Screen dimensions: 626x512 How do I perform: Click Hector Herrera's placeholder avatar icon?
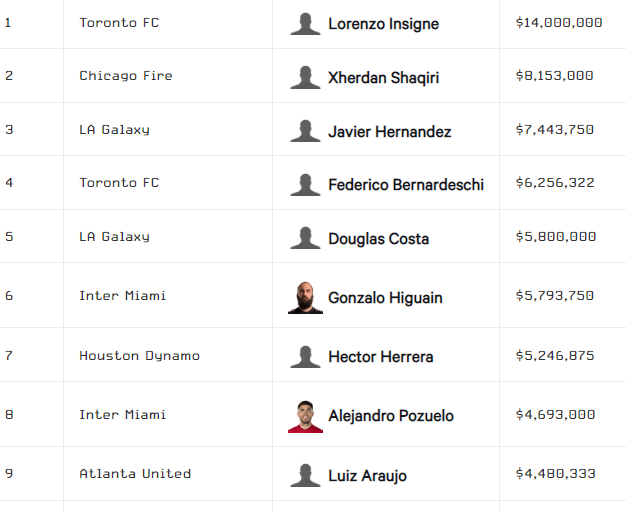(305, 356)
